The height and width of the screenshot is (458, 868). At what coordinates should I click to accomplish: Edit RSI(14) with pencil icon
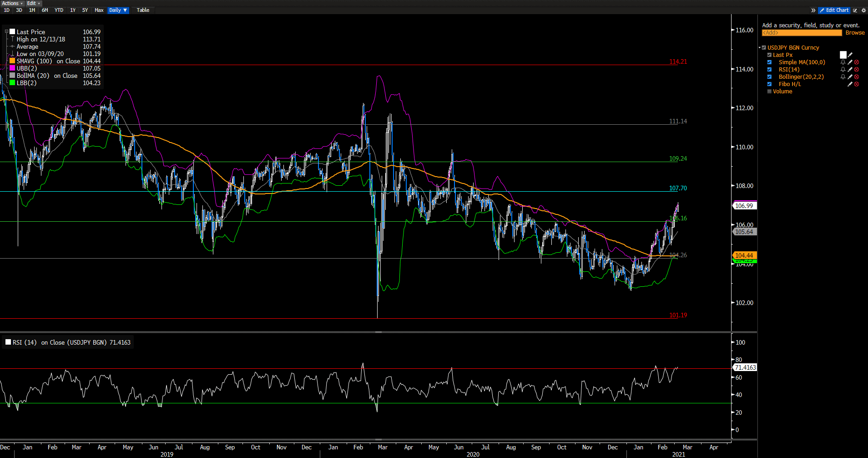tap(850, 69)
